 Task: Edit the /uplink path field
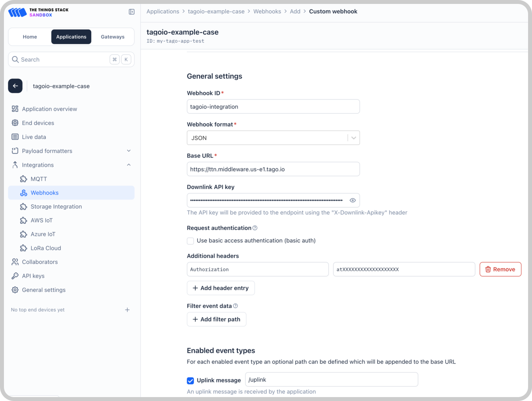[332, 380]
